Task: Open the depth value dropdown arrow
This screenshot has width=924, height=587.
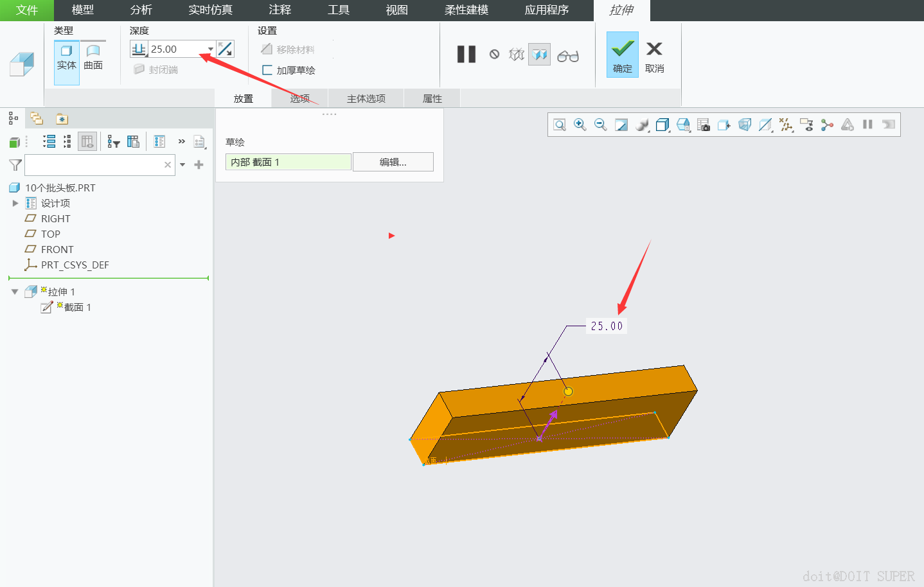Action: 210,49
